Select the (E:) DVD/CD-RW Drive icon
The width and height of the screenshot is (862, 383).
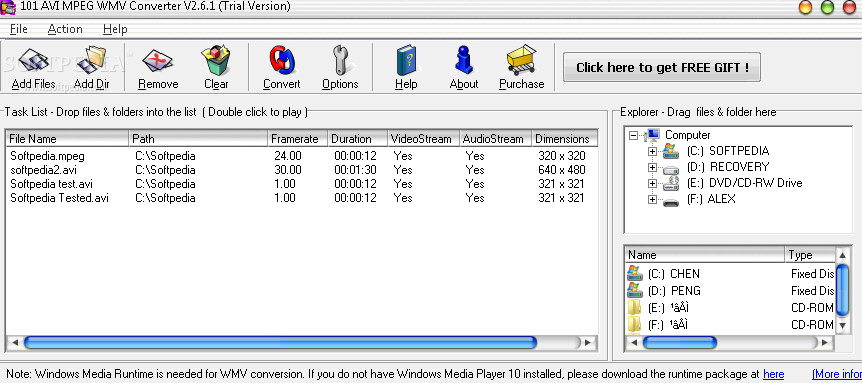tap(671, 184)
